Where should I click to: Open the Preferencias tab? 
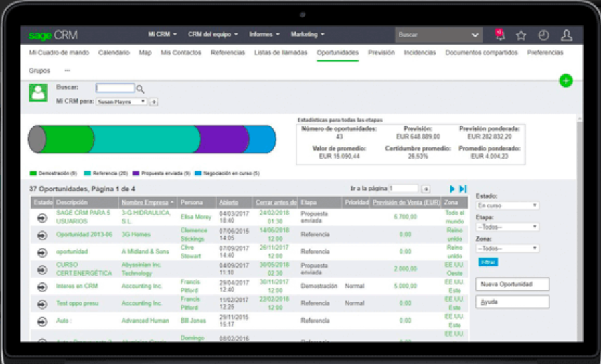(x=545, y=52)
